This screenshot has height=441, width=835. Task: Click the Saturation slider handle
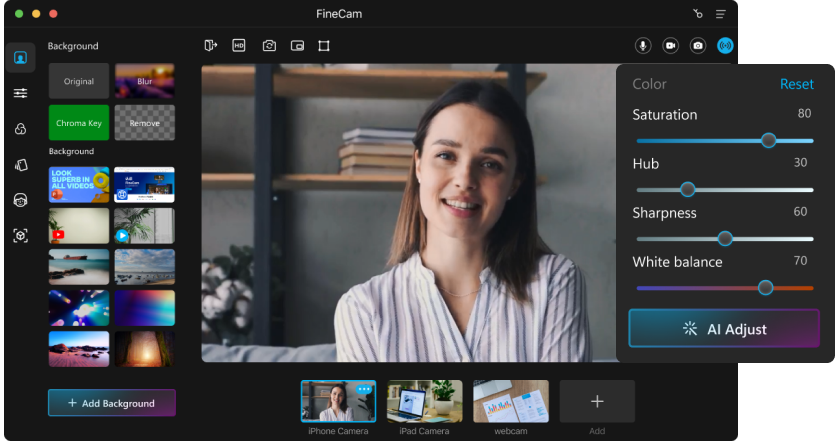click(x=768, y=140)
